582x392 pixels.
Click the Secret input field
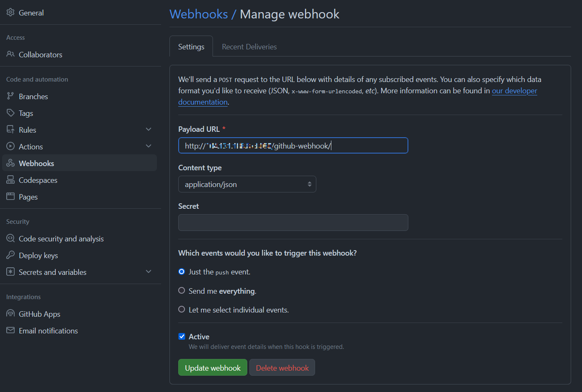(293, 223)
